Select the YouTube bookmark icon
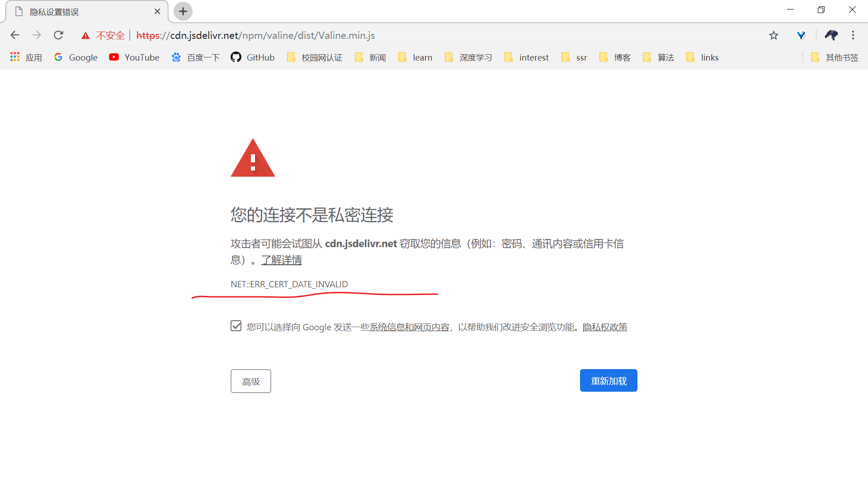 coord(114,57)
